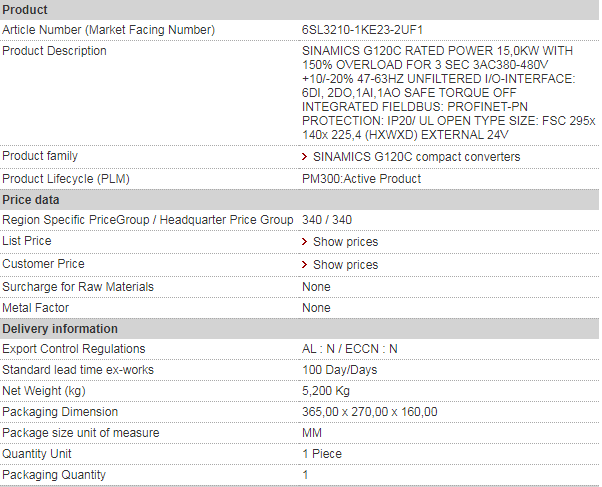
Task: Click the red arrow in the Customer Price row
Action: point(304,265)
